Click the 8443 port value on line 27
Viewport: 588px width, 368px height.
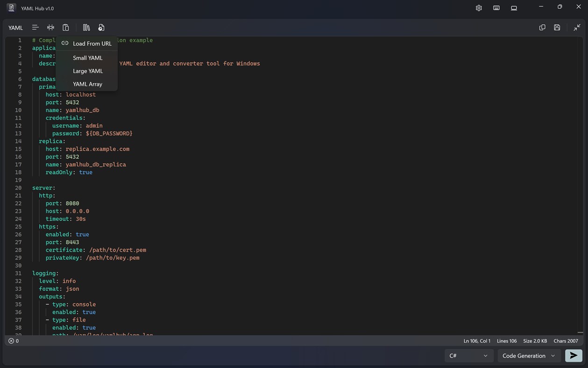pyautogui.click(x=72, y=242)
